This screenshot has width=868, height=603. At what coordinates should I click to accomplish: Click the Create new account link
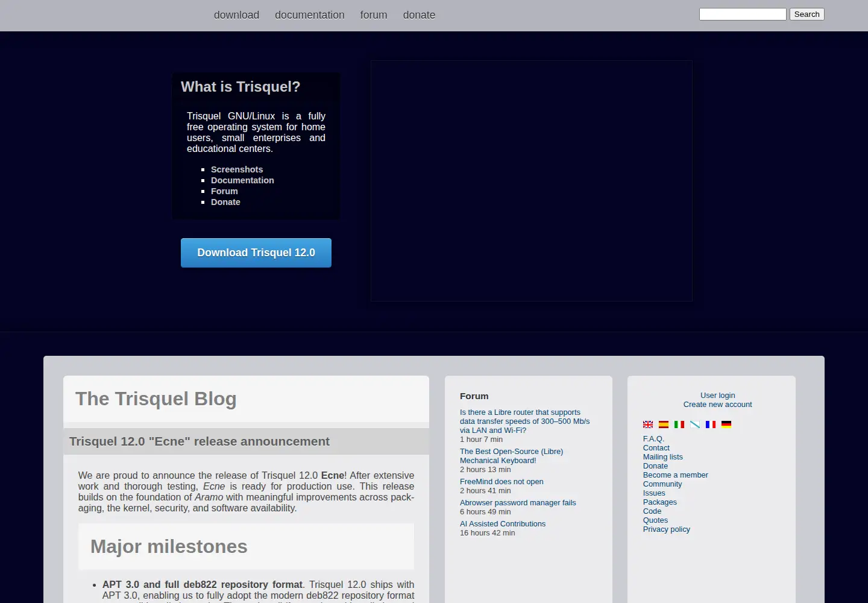[x=717, y=405]
